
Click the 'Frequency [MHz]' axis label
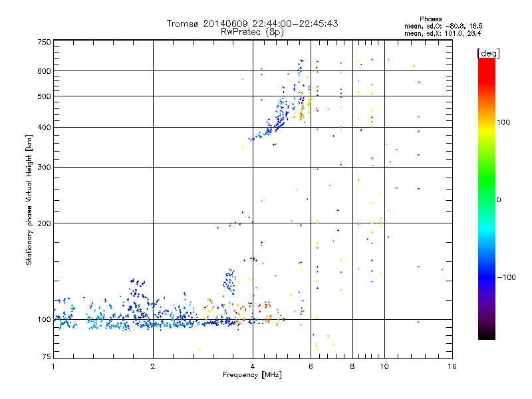pyautogui.click(x=252, y=375)
